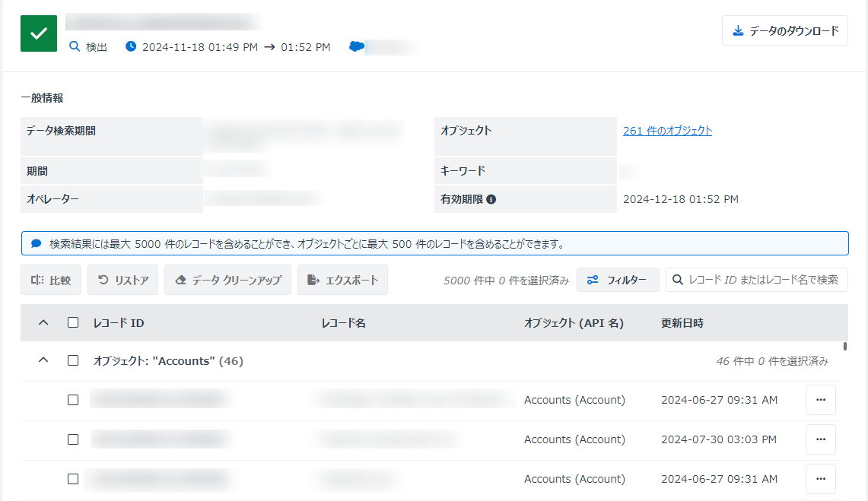The image size is (868, 501).
Task: Click the 比較 compare button
Action: 51,280
